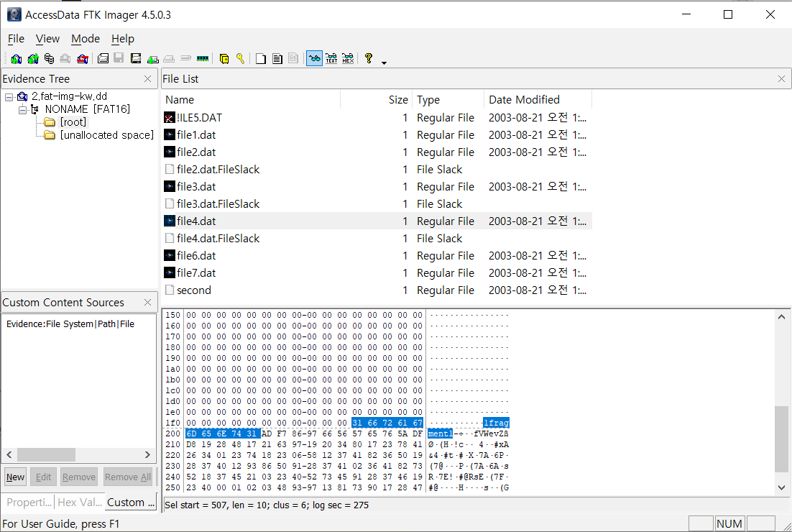This screenshot has height=532, width=792.
Task: Click Obtain Protected Files icon
Action: click(x=224, y=59)
